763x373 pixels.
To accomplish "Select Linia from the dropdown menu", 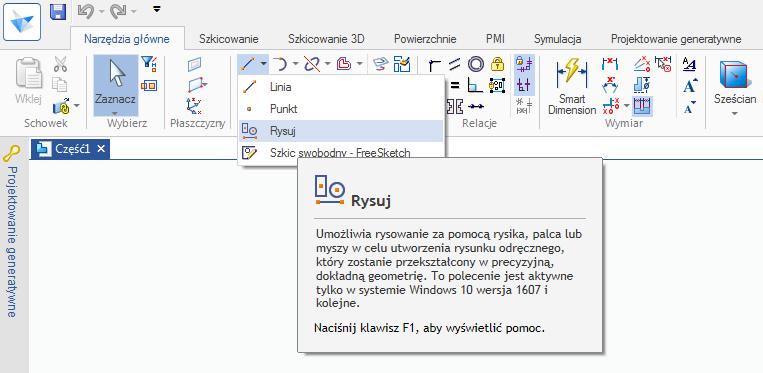I will click(x=341, y=88).
